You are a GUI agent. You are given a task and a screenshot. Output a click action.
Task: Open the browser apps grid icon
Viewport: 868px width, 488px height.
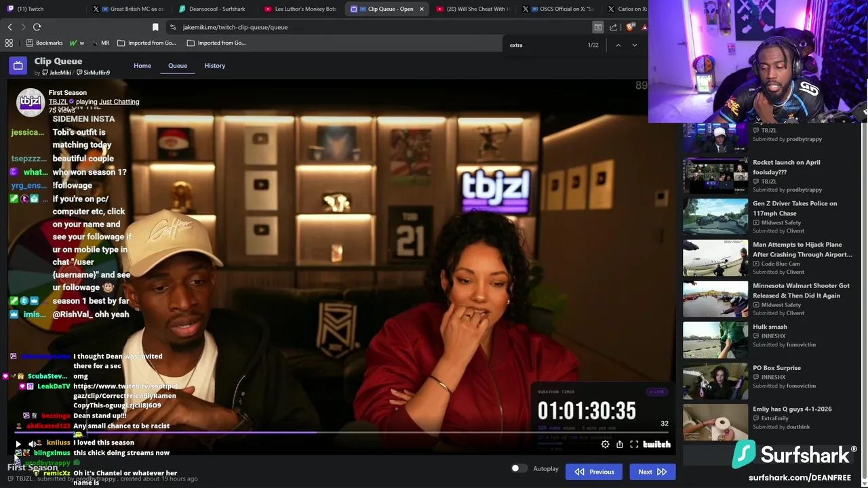point(9,43)
